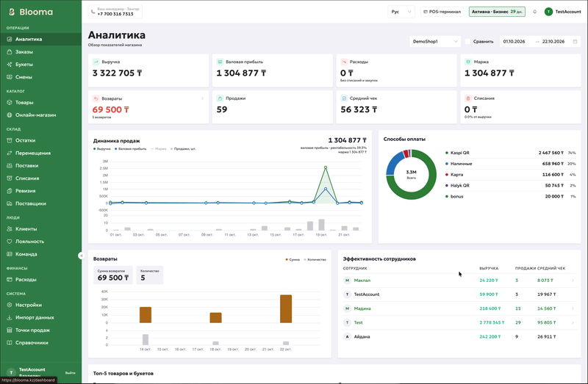The image size is (588, 384).
Task: Open the Рус language dropdown
Action: pos(401,12)
